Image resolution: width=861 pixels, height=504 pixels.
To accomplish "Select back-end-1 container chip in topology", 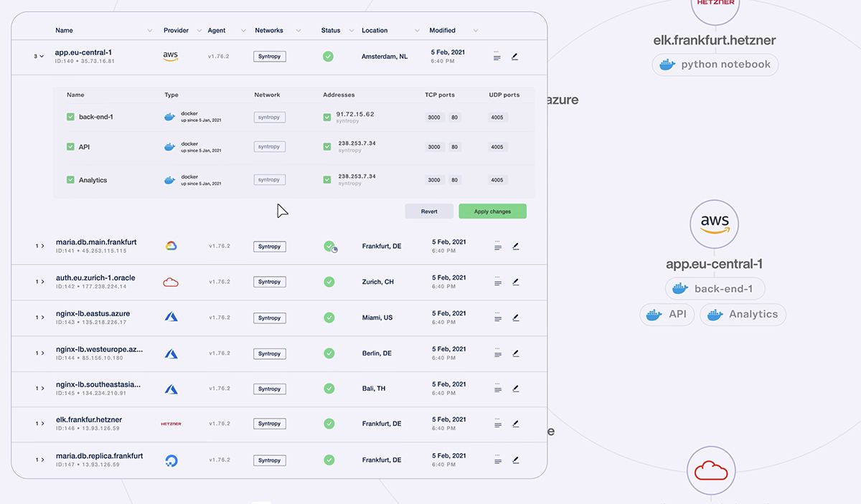I will [x=715, y=289].
